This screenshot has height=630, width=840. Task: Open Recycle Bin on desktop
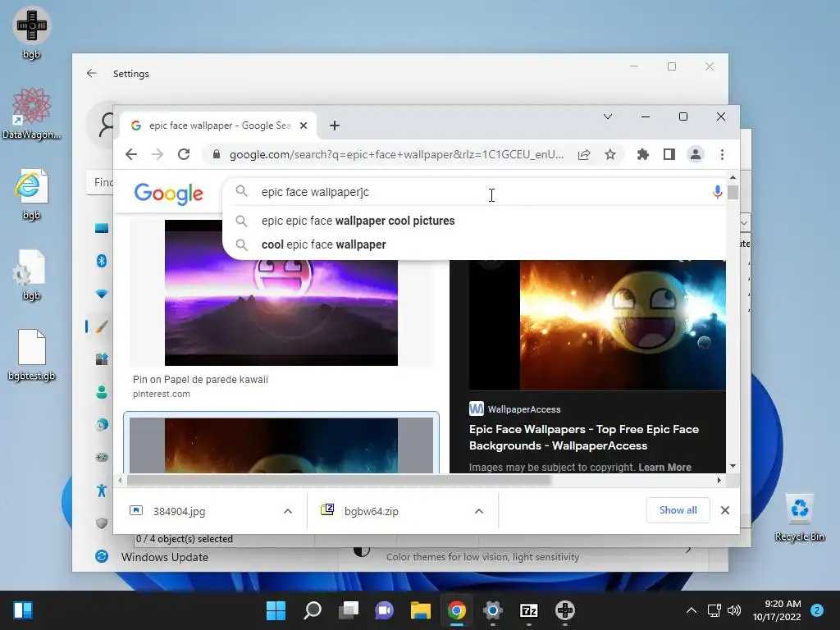click(x=799, y=518)
